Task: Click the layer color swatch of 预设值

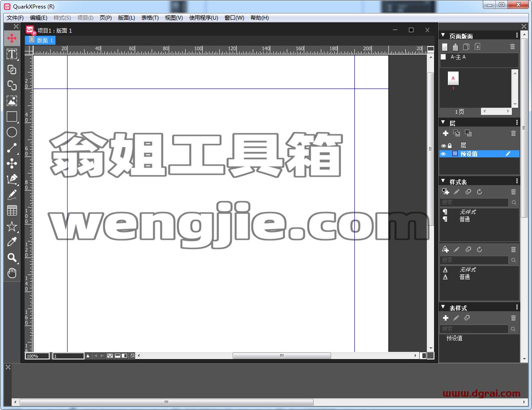Action: [x=455, y=154]
